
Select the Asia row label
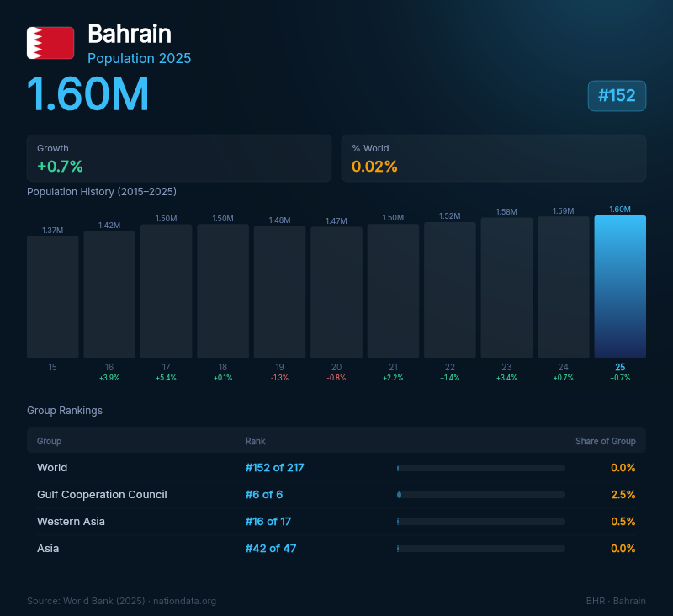(x=48, y=548)
